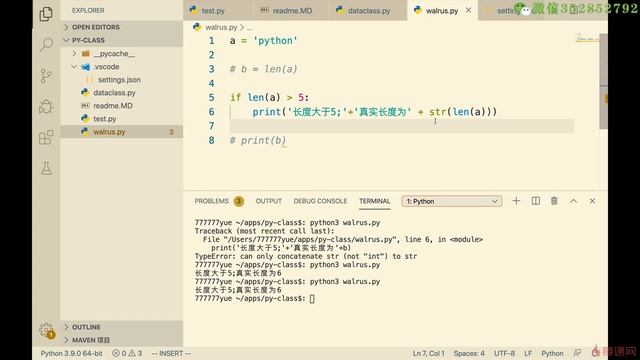The height and width of the screenshot is (360, 640).
Task: Open the Extensions view
Action: 46,138
